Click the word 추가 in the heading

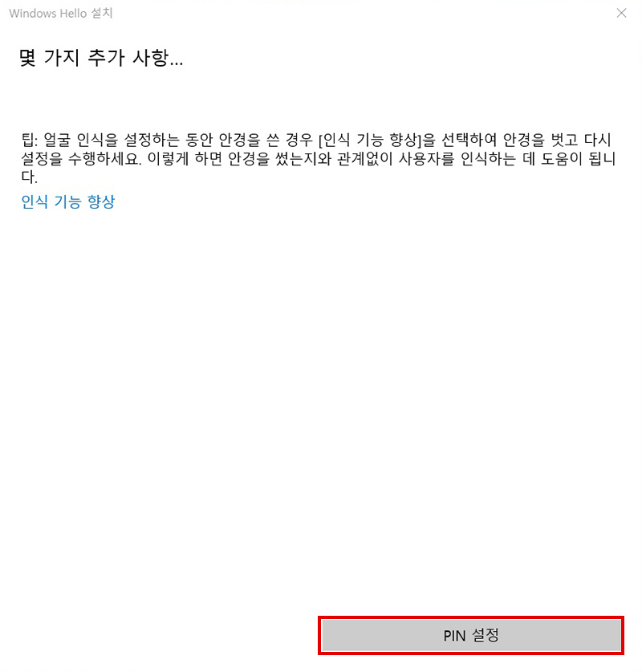click(x=106, y=58)
